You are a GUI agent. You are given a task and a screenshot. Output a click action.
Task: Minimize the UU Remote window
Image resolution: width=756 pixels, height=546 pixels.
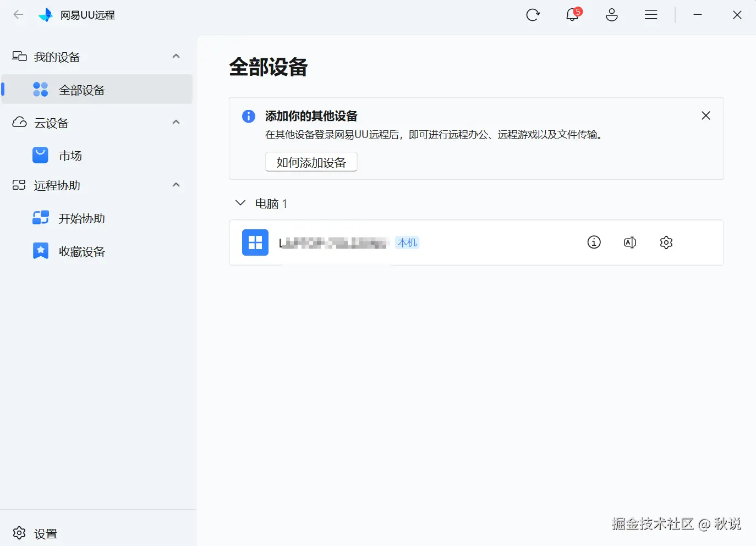click(698, 15)
